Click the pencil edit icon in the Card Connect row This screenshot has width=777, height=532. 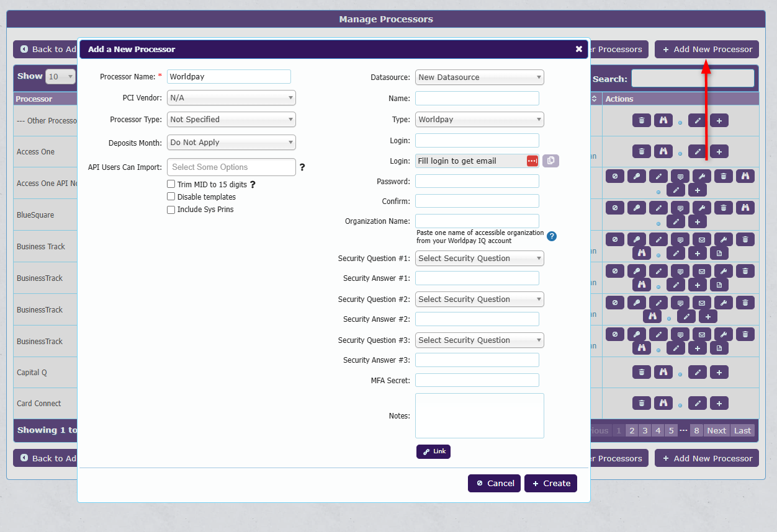click(698, 403)
